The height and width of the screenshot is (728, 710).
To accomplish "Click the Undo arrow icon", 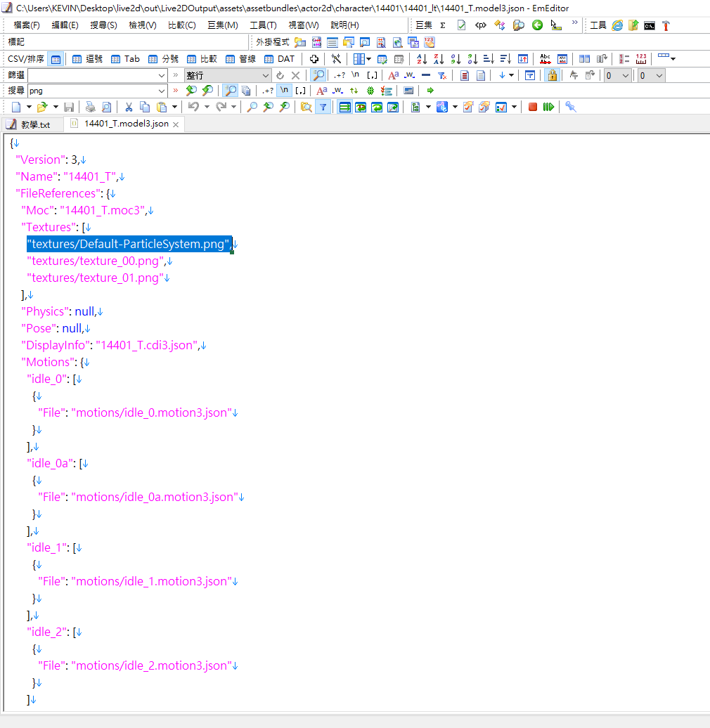I will coord(193,107).
